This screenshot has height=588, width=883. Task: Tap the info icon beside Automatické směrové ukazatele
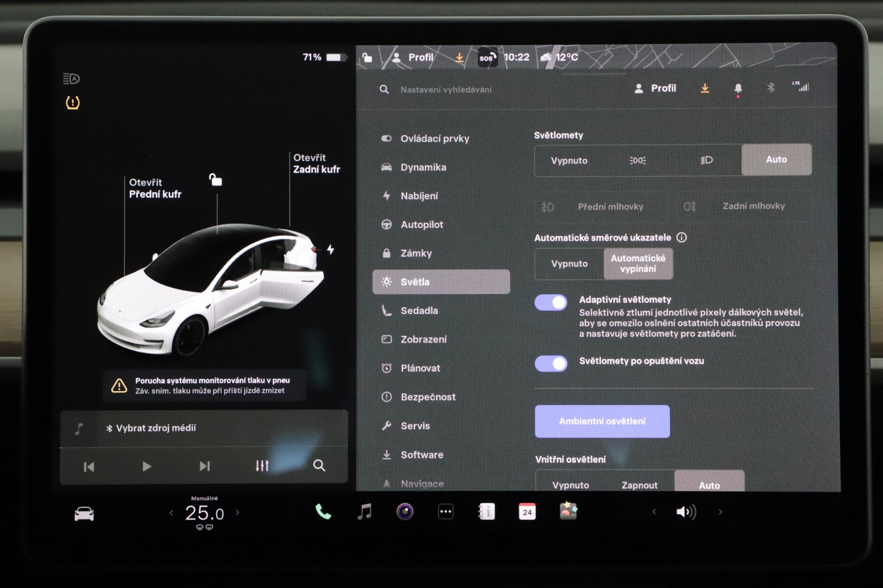click(682, 238)
